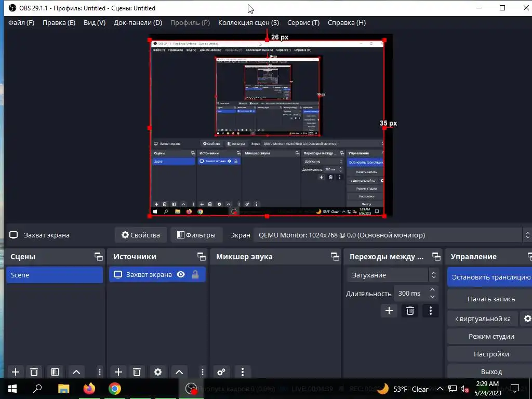
Task: Open the weather widget 53°F Clear
Action: (403, 389)
